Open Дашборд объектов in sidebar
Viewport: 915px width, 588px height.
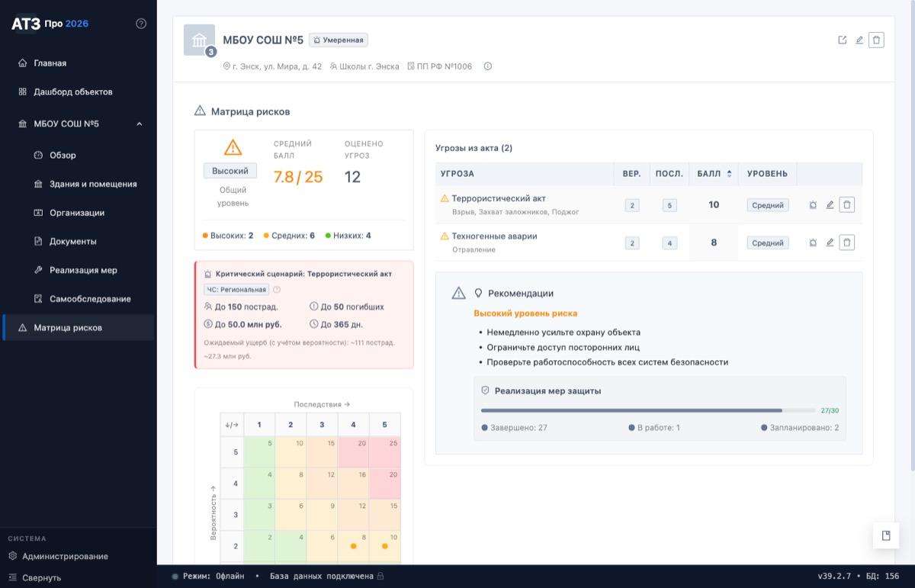pos(72,92)
